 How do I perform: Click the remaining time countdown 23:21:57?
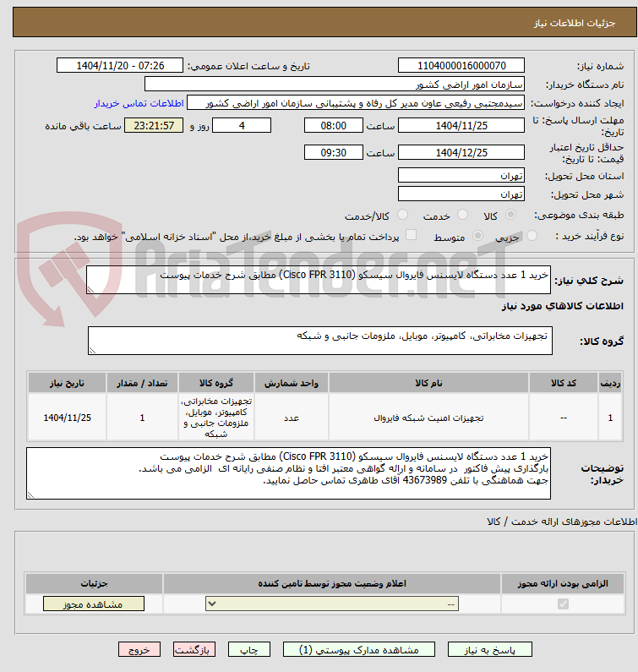pos(154,126)
